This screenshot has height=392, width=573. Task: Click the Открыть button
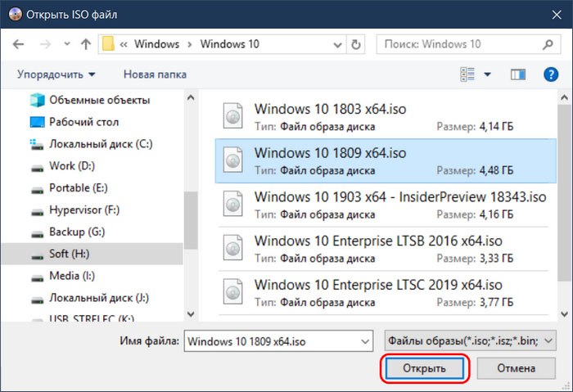click(424, 368)
